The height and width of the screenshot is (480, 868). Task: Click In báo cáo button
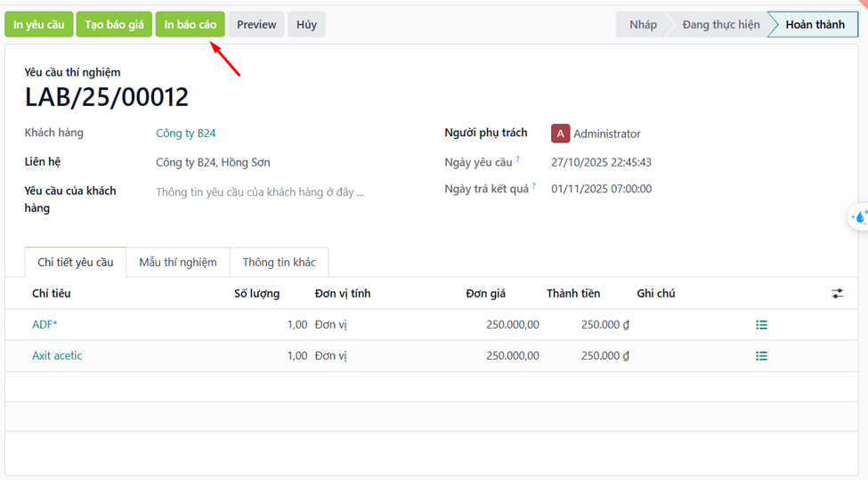pos(190,25)
